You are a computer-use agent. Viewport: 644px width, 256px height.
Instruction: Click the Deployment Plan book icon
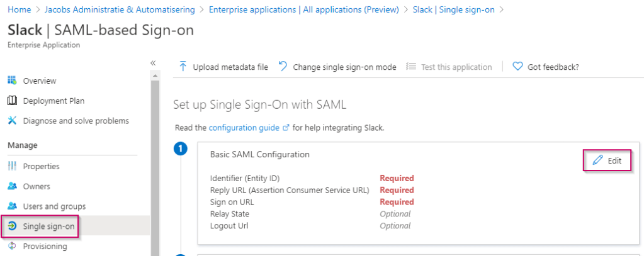pyautogui.click(x=11, y=101)
